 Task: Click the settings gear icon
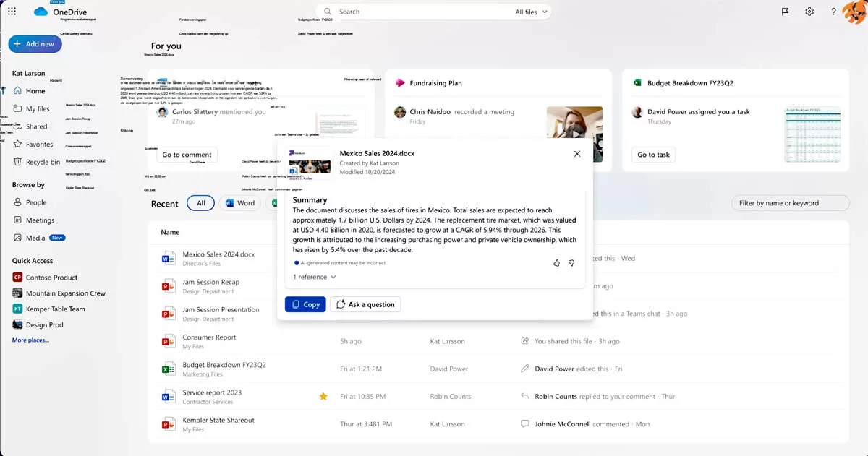pyautogui.click(x=809, y=12)
